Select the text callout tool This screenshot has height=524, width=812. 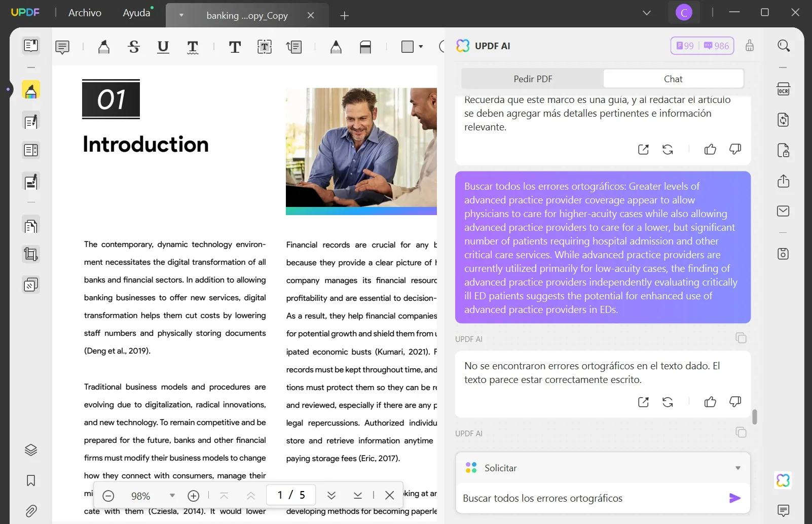point(294,47)
